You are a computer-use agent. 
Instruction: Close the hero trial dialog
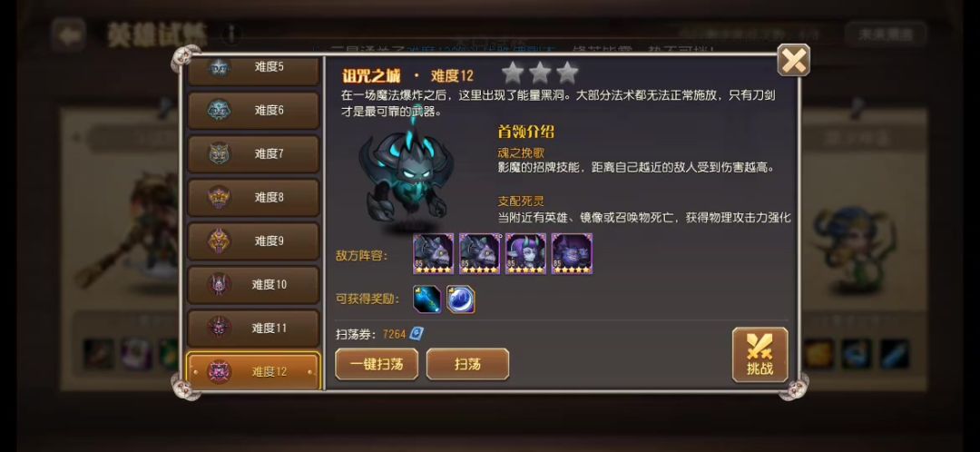(x=793, y=61)
